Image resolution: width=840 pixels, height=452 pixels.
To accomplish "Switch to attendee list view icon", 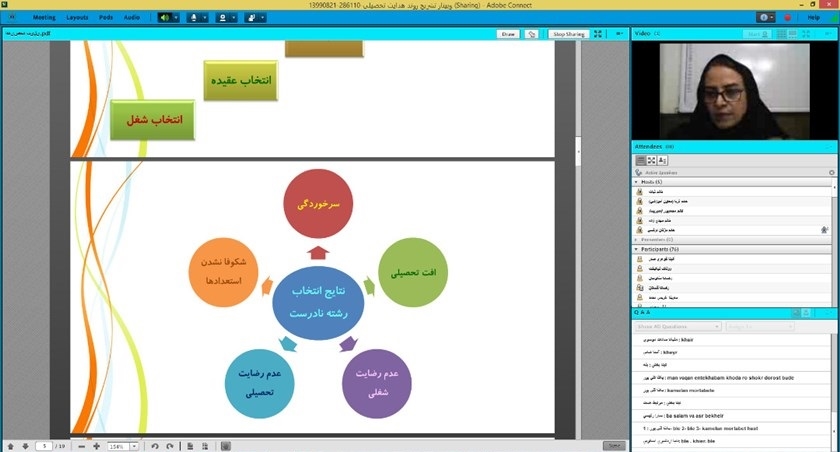I will pyautogui.click(x=641, y=160).
